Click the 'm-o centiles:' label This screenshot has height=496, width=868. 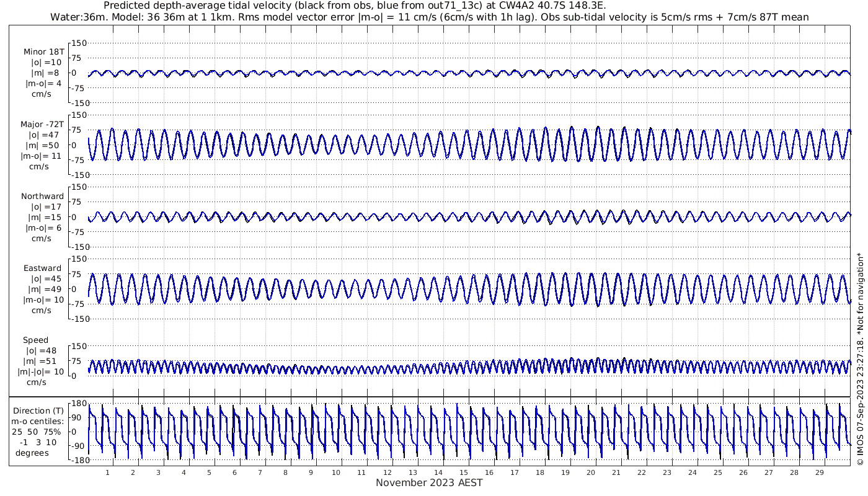pos(37,421)
